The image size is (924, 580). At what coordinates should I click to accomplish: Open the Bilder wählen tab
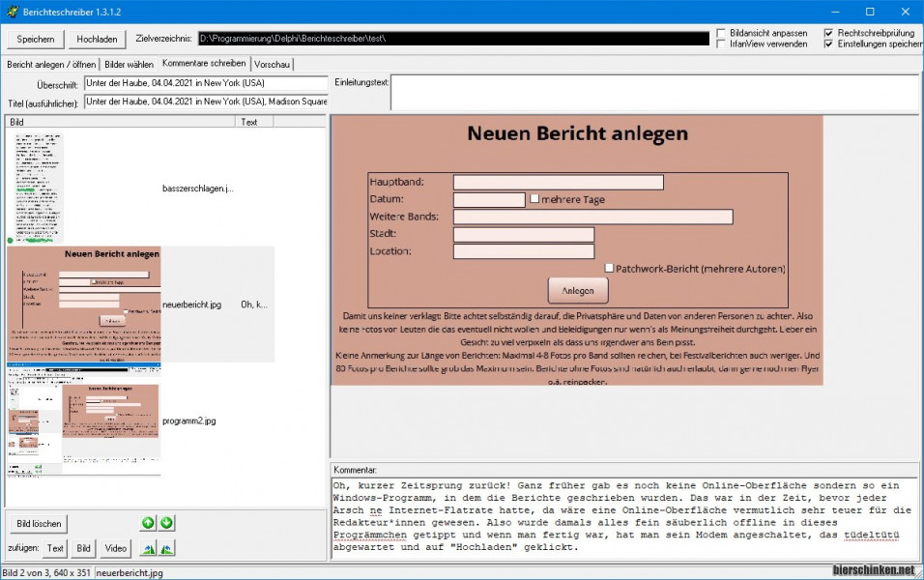tap(129, 64)
